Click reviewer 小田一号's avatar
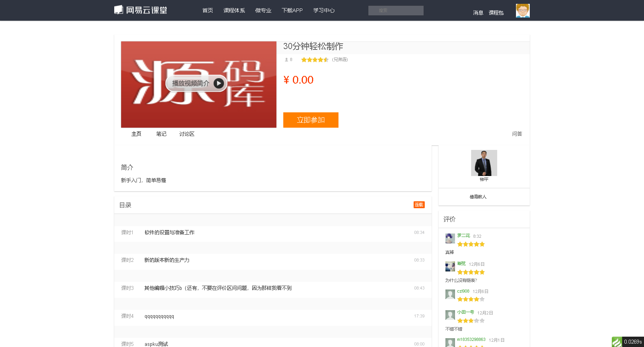Viewport: 644px width, 347px height. [450, 315]
